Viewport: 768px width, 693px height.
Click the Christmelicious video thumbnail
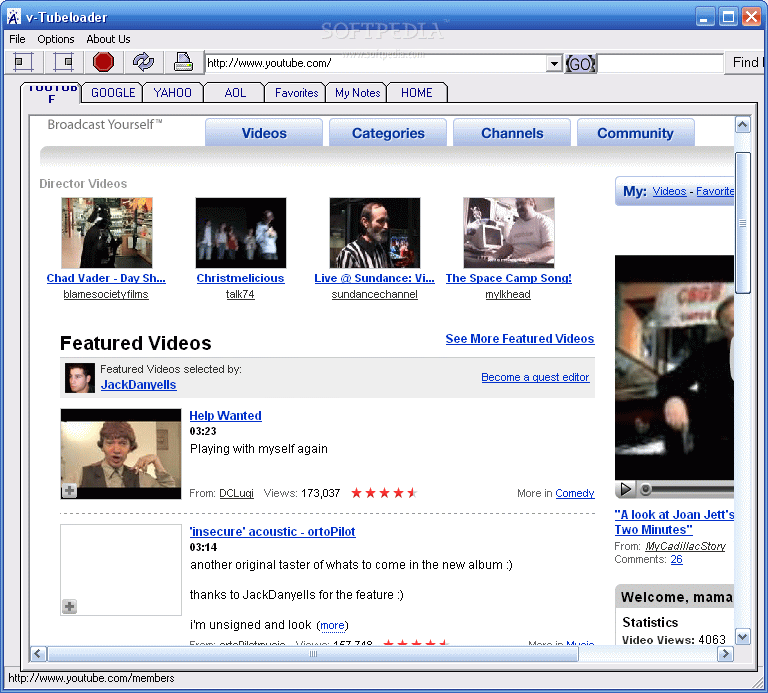point(240,233)
